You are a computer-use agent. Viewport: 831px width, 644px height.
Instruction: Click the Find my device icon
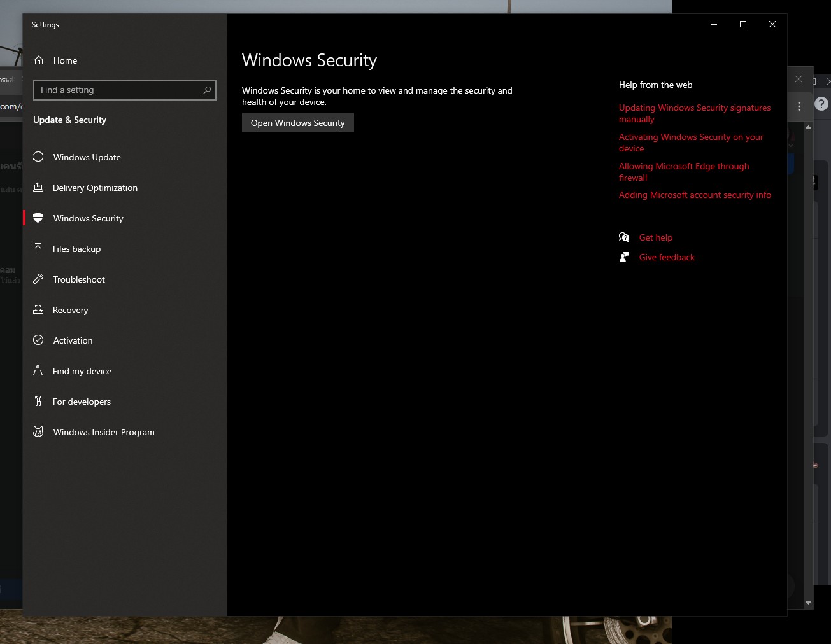pos(38,370)
